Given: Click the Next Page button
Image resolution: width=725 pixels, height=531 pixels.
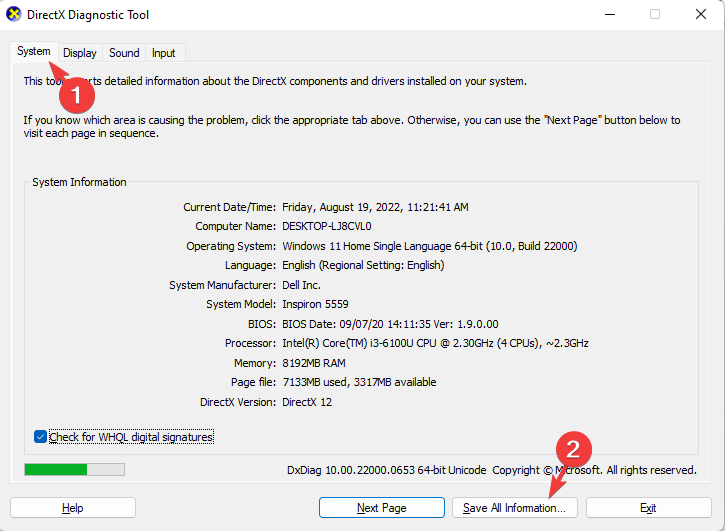Looking at the screenshot, I should (x=381, y=508).
